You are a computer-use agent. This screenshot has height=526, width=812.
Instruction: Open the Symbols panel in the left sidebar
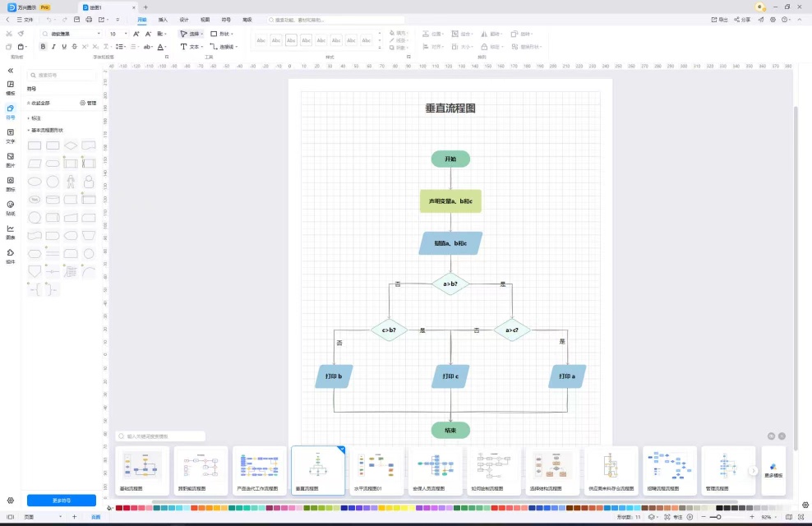[x=11, y=111]
